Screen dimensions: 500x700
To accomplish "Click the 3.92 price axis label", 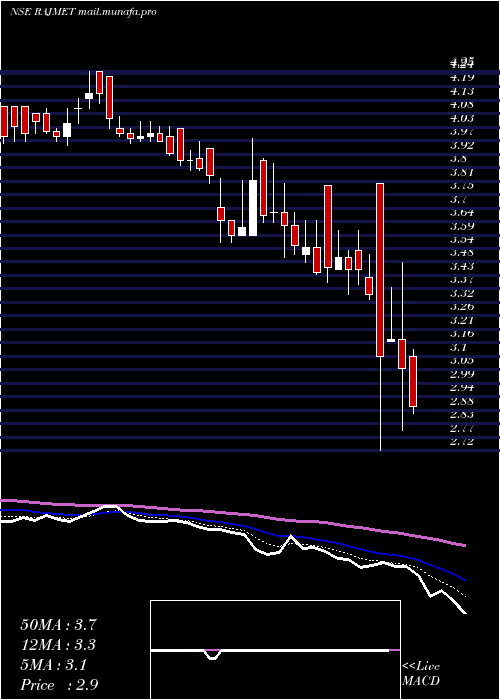I will coord(462,145).
